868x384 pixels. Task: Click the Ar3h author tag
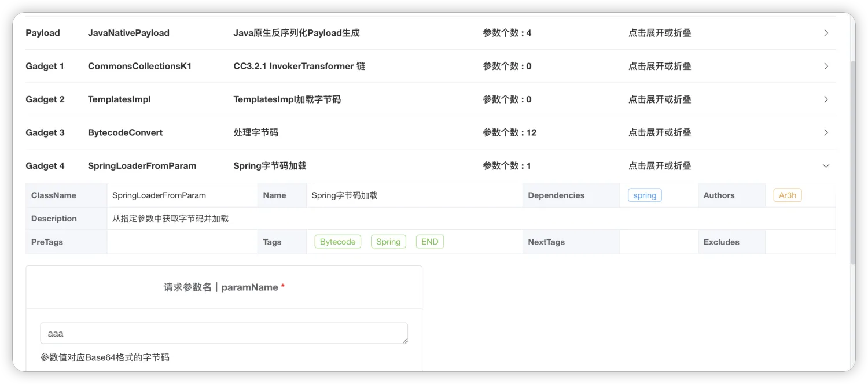tap(788, 195)
